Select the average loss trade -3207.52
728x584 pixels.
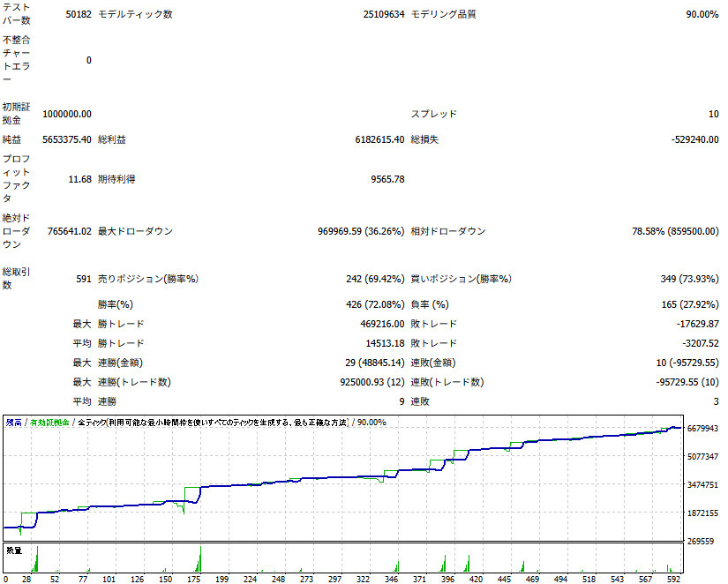700,343
